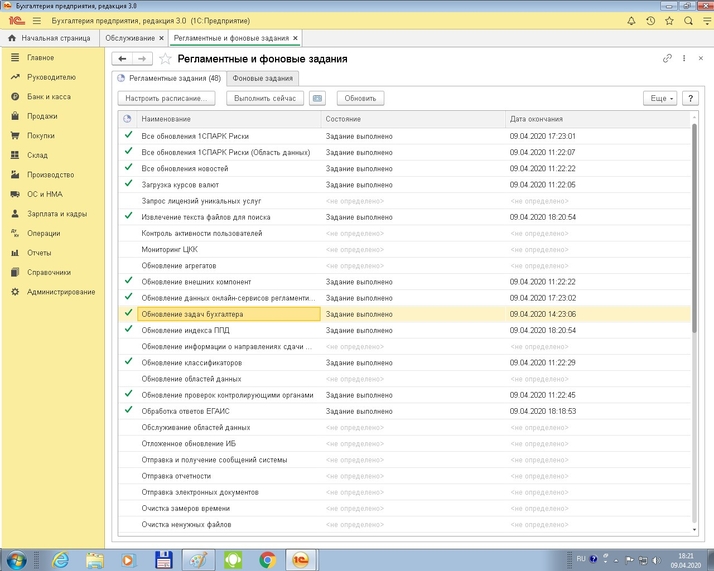
Task: Click the notifications bell icon
Action: tap(631, 21)
